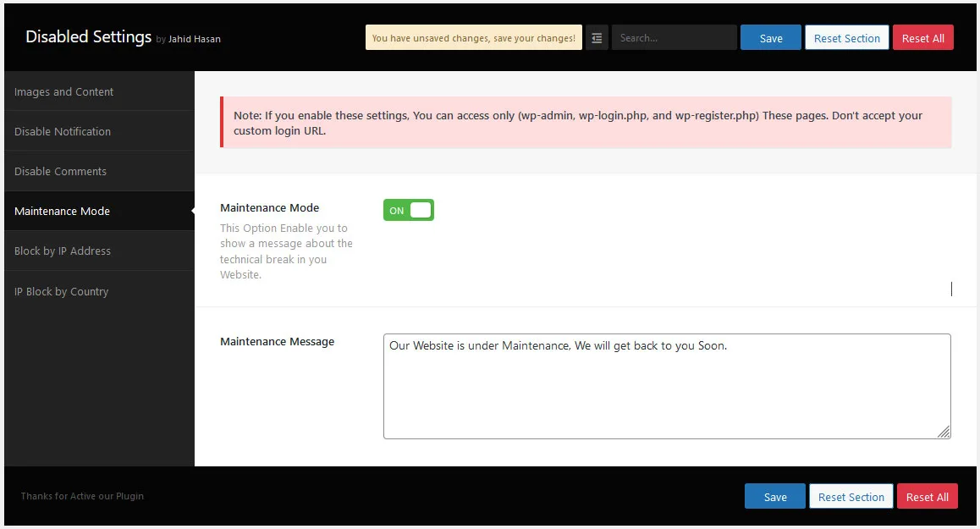Click the bottom Reset All button

click(927, 497)
